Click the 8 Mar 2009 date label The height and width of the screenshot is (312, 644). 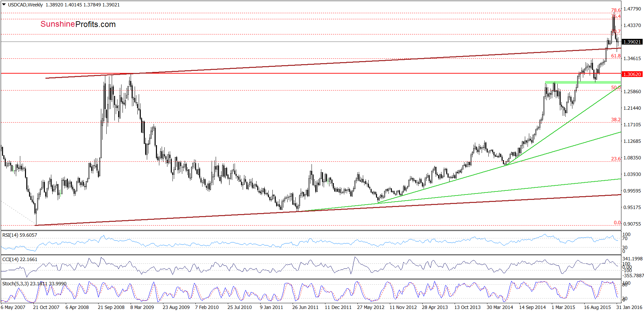(142, 307)
